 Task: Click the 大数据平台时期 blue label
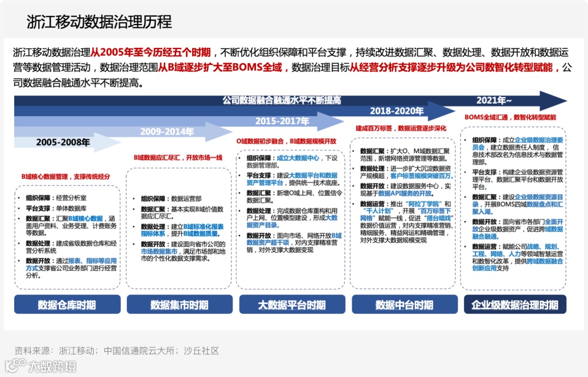tap(292, 304)
